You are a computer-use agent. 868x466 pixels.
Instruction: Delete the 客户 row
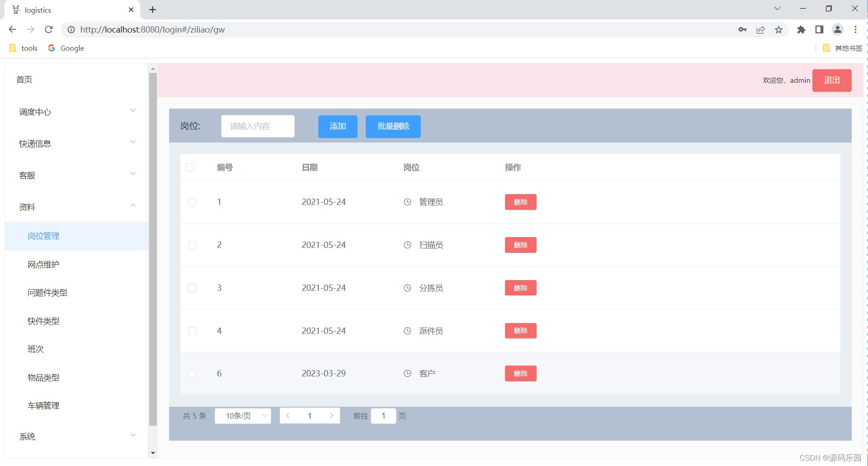(x=521, y=373)
